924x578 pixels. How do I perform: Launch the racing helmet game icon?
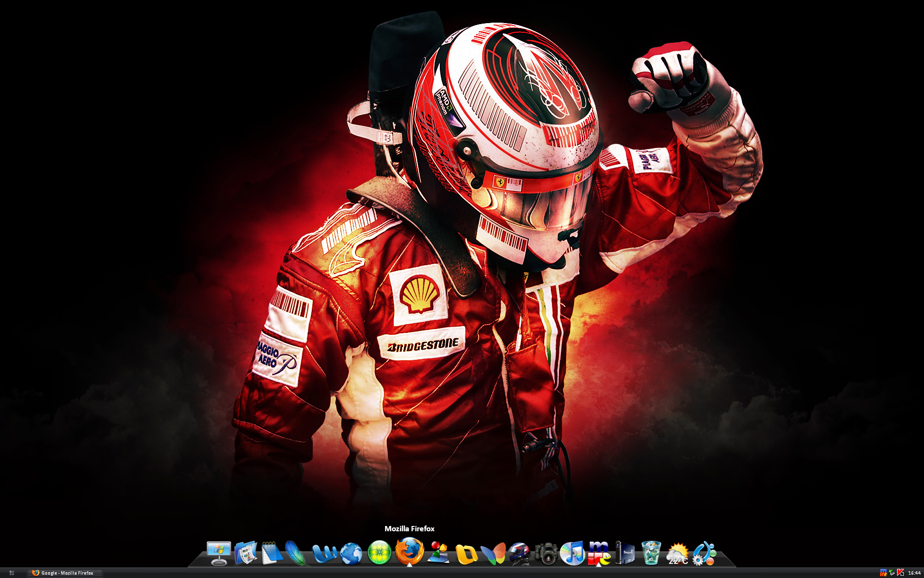(x=519, y=553)
